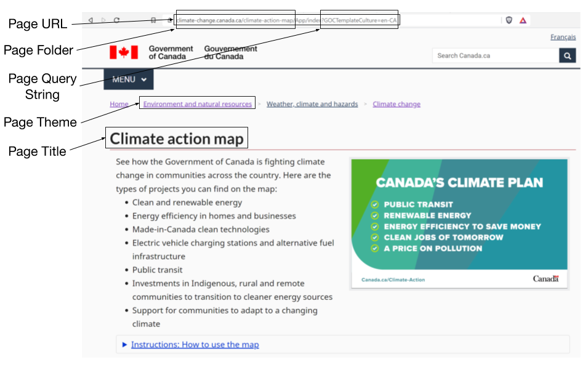
Task: Click the Canada's Climate Plan banner image
Action: (459, 223)
